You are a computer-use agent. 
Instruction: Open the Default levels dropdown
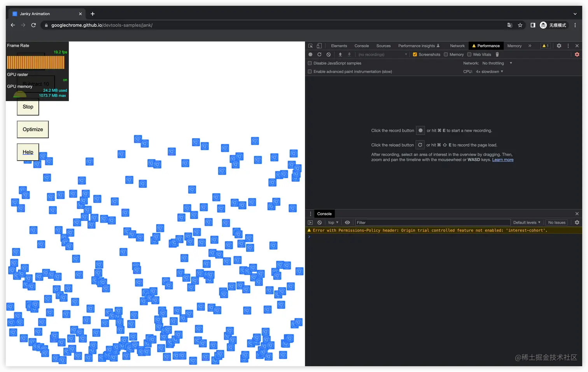coord(527,223)
